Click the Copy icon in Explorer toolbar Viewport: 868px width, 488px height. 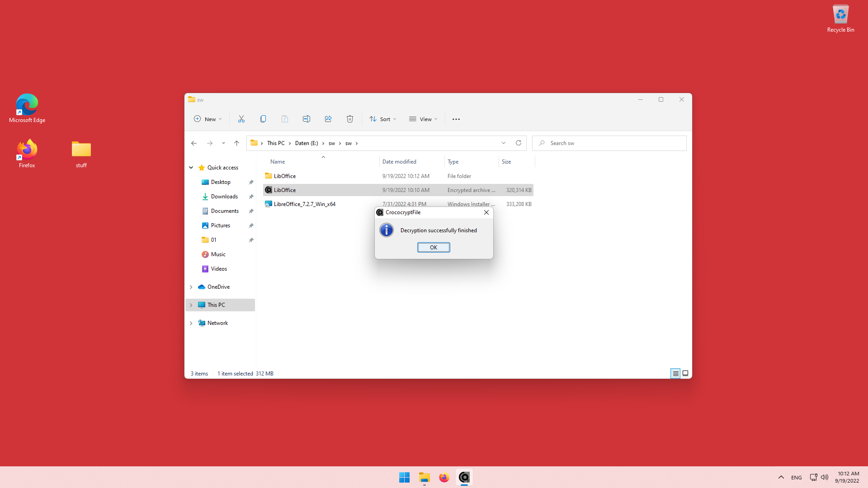[263, 119]
